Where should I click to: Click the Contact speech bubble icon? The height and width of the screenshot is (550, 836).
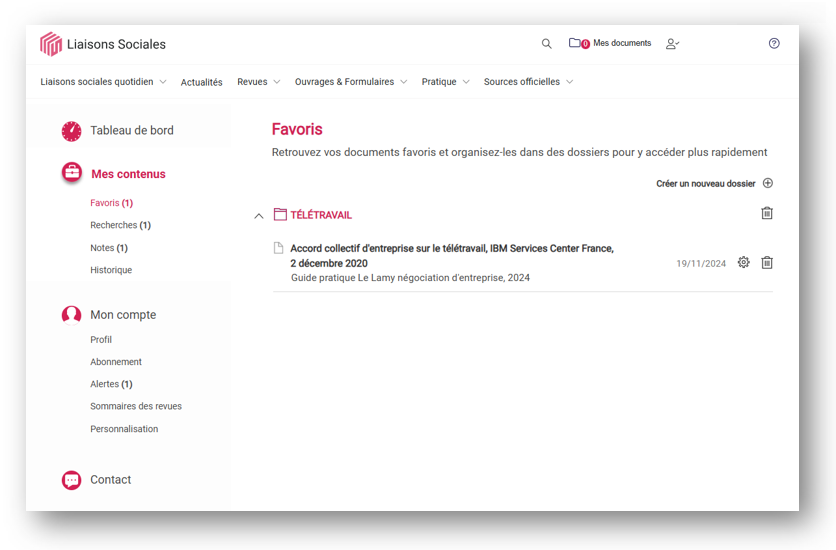tap(71, 480)
